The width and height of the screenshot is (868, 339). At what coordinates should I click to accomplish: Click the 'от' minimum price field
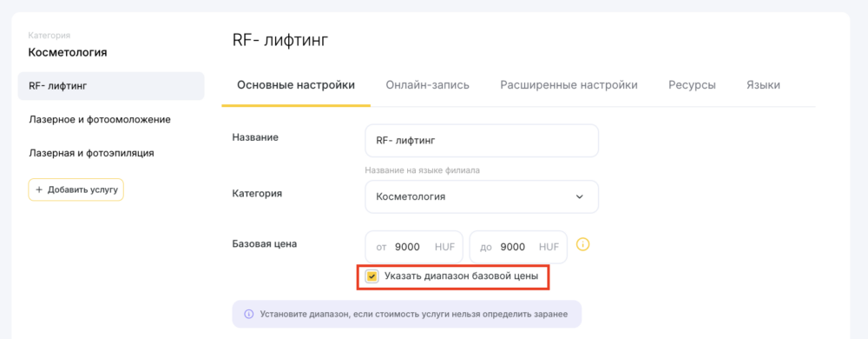pyautogui.click(x=413, y=247)
